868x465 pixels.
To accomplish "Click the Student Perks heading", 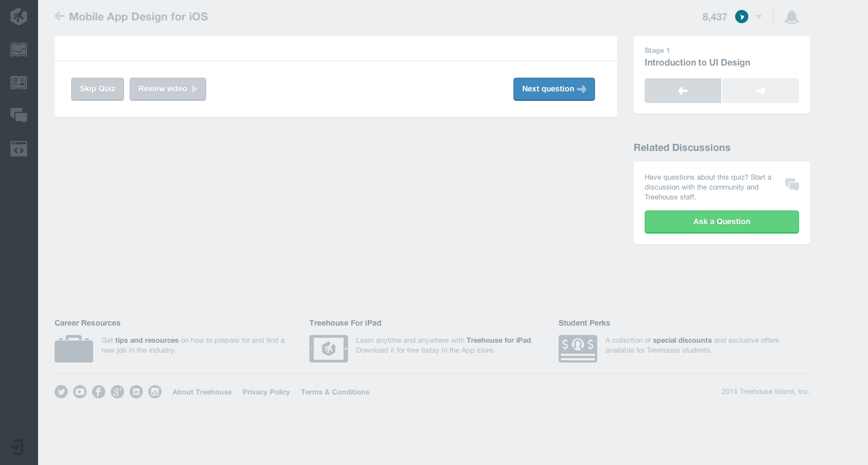I will (x=584, y=323).
